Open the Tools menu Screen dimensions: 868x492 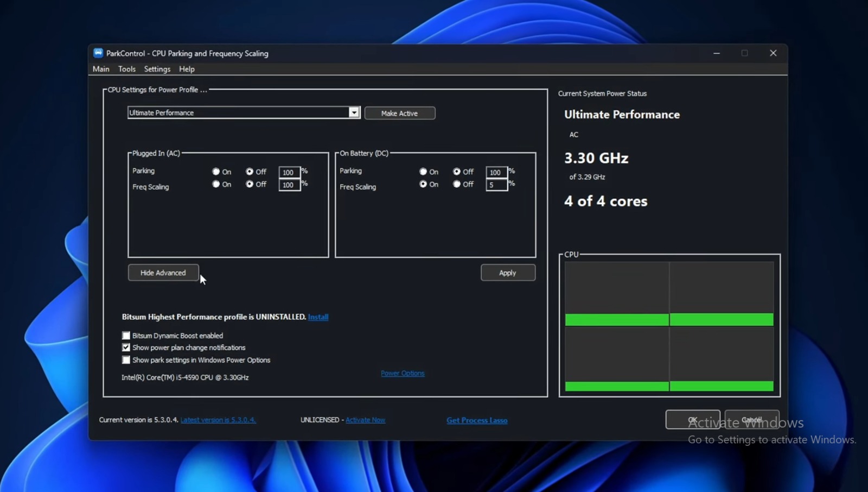(x=127, y=69)
